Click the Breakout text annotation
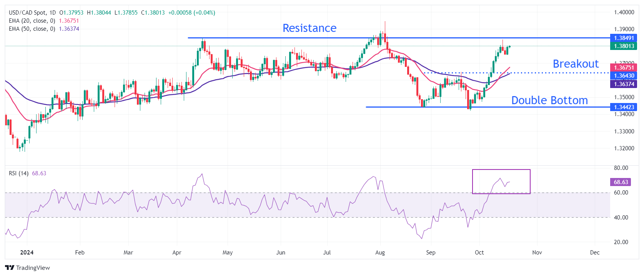Screen dimensions: 644x276 point(575,64)
